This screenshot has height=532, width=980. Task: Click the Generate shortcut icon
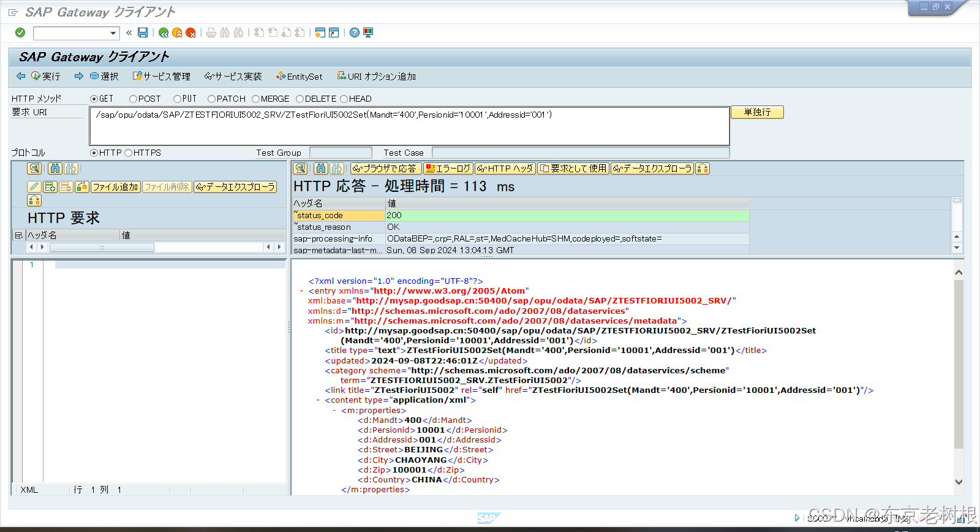point(334,32)
